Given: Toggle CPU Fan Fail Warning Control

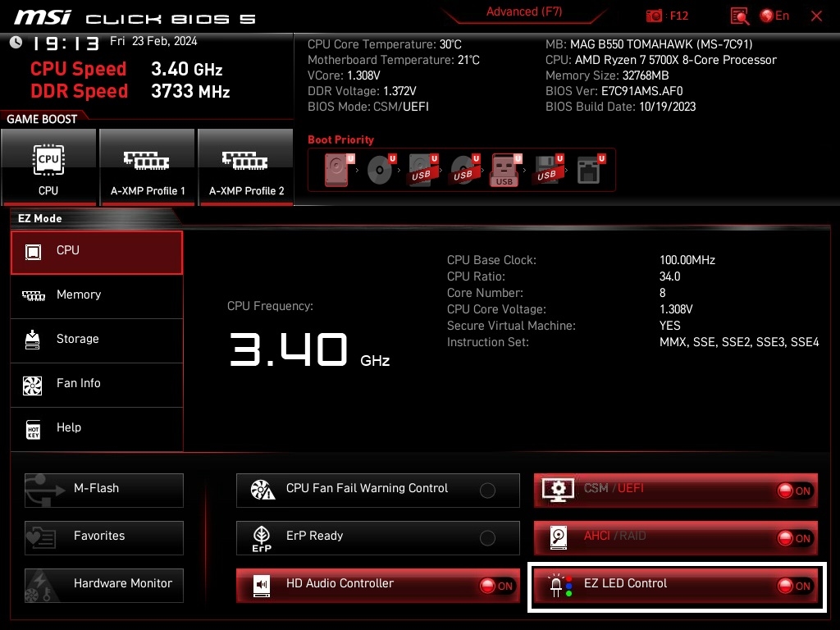Looking at the screenshot, I should [377, 490].
